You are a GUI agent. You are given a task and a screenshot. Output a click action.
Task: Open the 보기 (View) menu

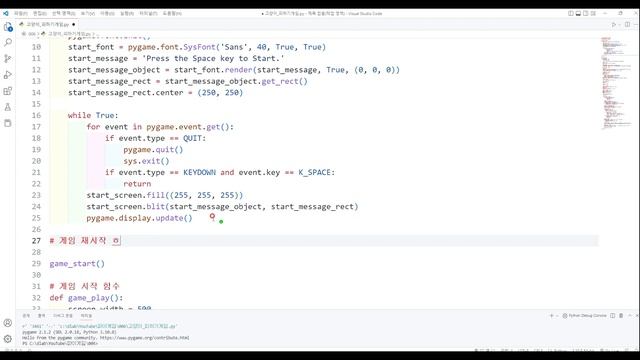[x=87, y=13]
